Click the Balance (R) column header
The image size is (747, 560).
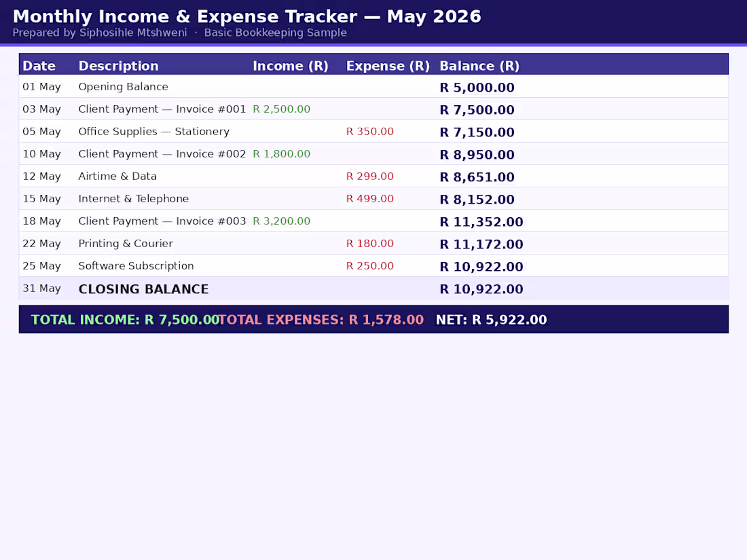479,66
